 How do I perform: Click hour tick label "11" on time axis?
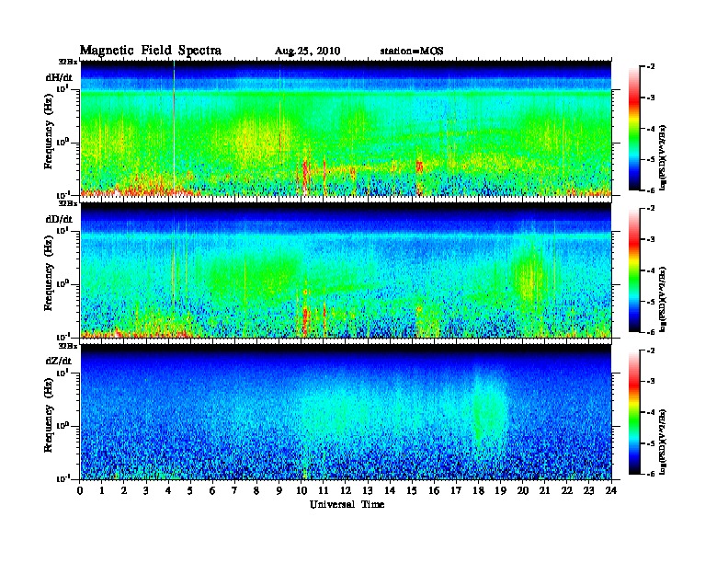(324, 490)
